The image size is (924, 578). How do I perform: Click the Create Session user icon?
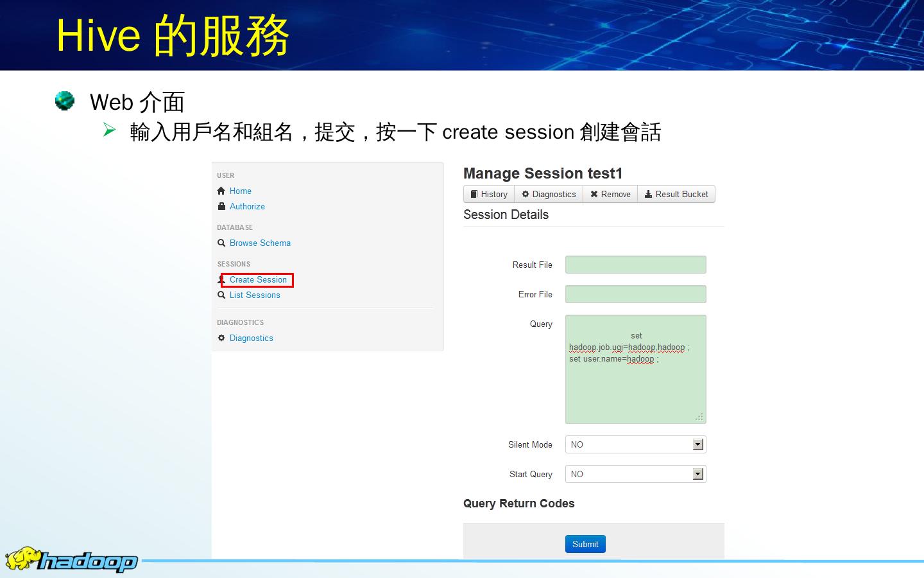(221, 279)
